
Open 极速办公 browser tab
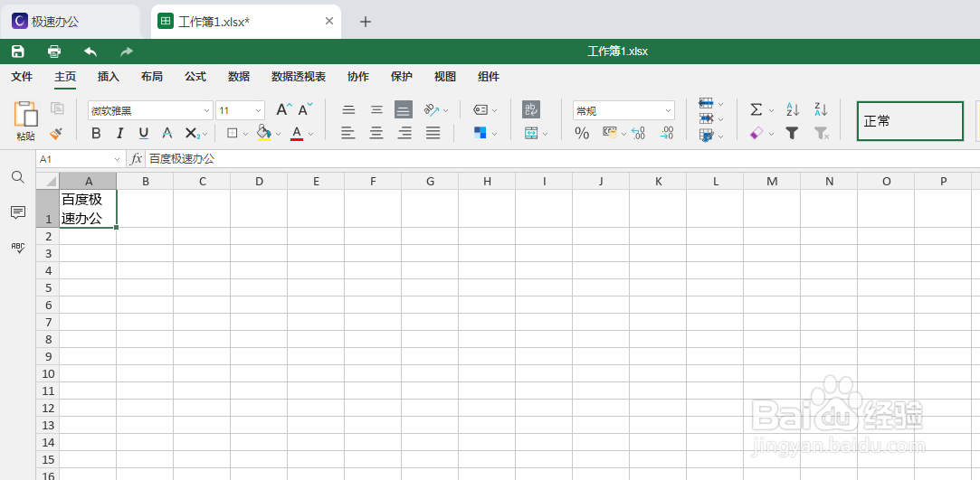70,22
